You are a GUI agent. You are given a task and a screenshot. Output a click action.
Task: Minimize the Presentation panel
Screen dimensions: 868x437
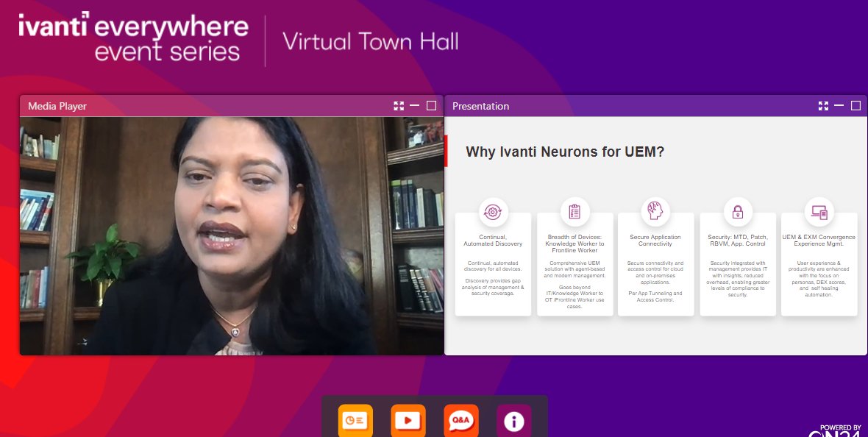click(839, 105)
